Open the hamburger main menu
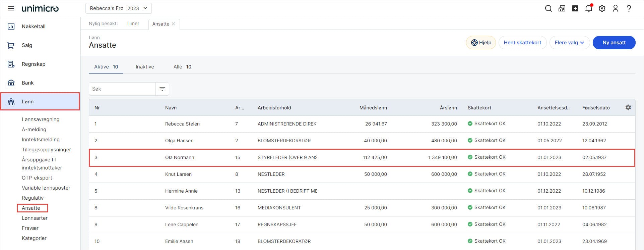 tap(11, 8)
